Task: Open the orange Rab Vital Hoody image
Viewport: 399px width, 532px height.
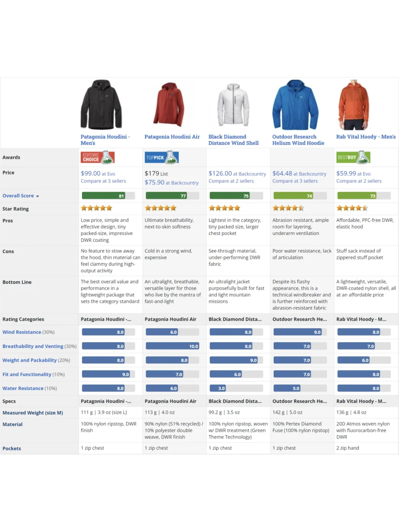Action: (354, 105)
